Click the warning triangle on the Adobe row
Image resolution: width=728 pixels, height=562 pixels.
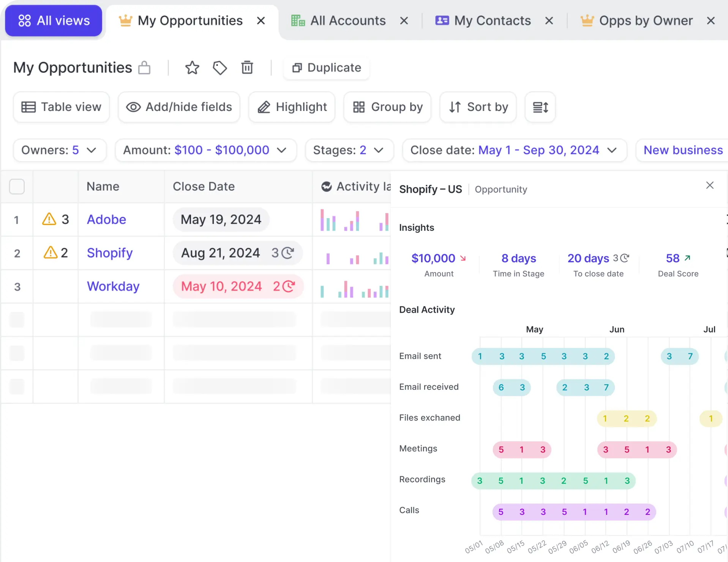(x=49, y=219)
